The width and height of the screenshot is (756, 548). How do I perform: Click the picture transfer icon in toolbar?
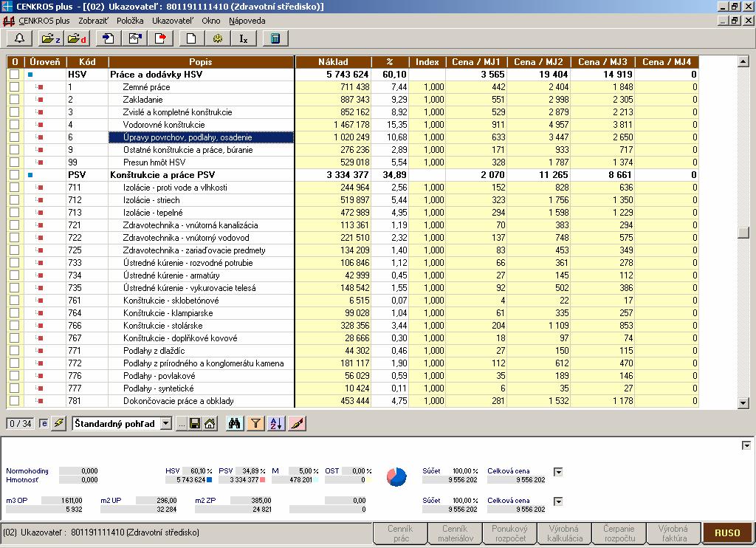(134, 38)
